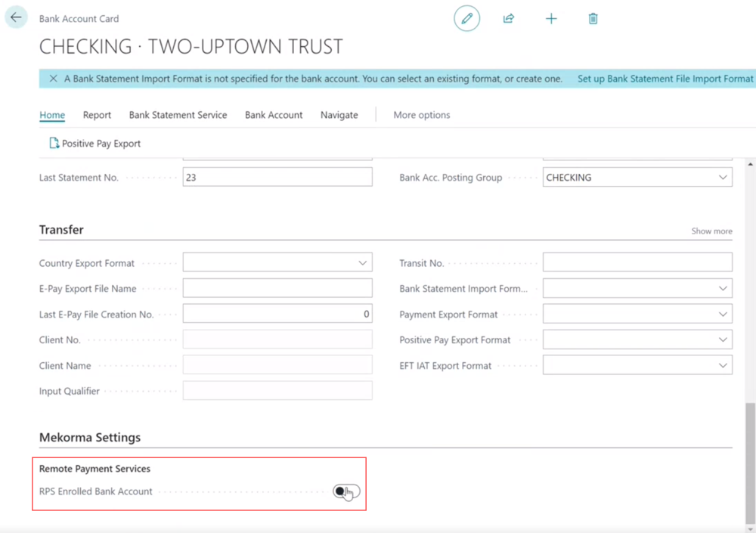This screenshot has width=756, height=533.
Task: Select the Positive Pay Export action
Action: coord(94,143)
